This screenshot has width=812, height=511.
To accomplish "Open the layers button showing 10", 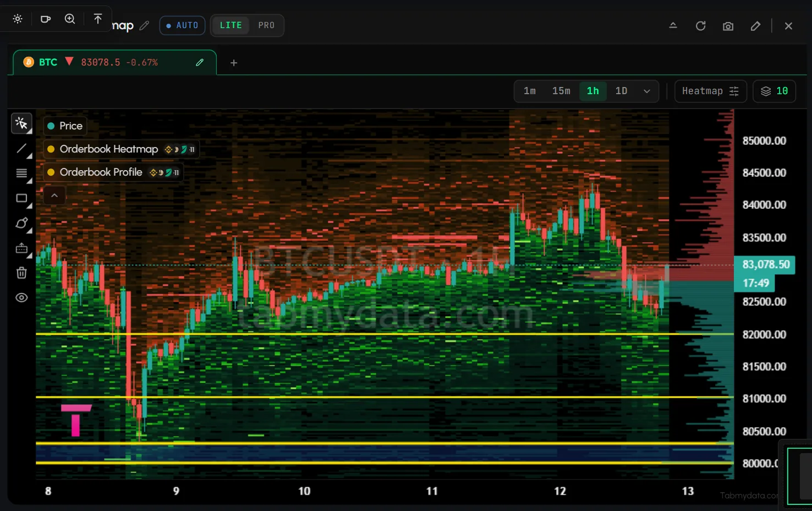I will [x=774, y=91].
